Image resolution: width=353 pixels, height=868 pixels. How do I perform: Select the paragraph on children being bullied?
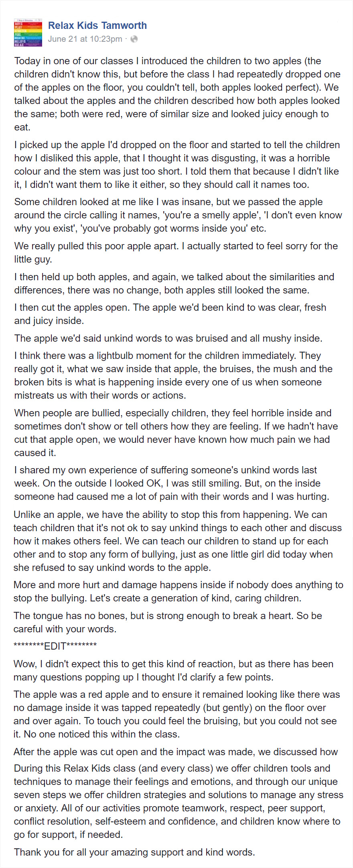coord(176,432)
